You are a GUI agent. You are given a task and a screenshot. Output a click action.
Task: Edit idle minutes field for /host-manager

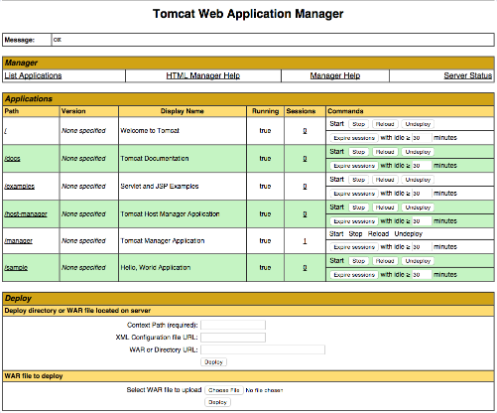[422, 221]
